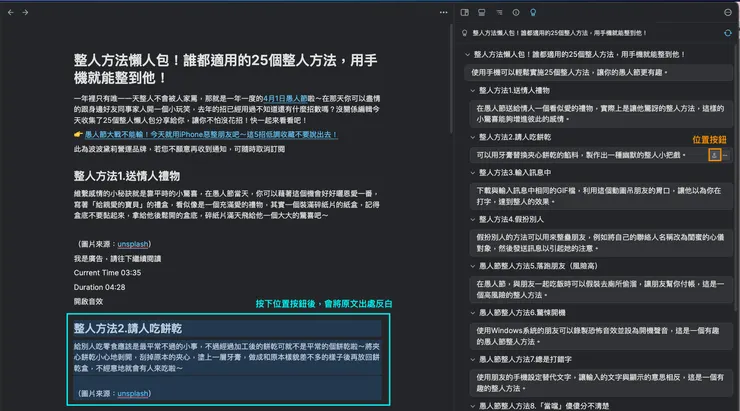This screenshot has height=411, width=740.
Task: Click the locate source button on 牙膏 summary row
Action: point(715,155)
